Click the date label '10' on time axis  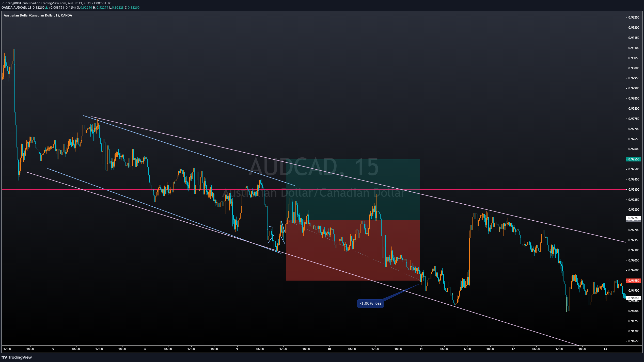(x=329, y=349)
